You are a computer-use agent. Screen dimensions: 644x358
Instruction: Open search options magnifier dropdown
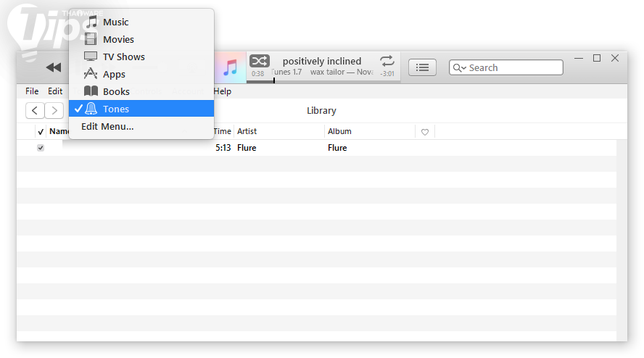tap(459, 67)
